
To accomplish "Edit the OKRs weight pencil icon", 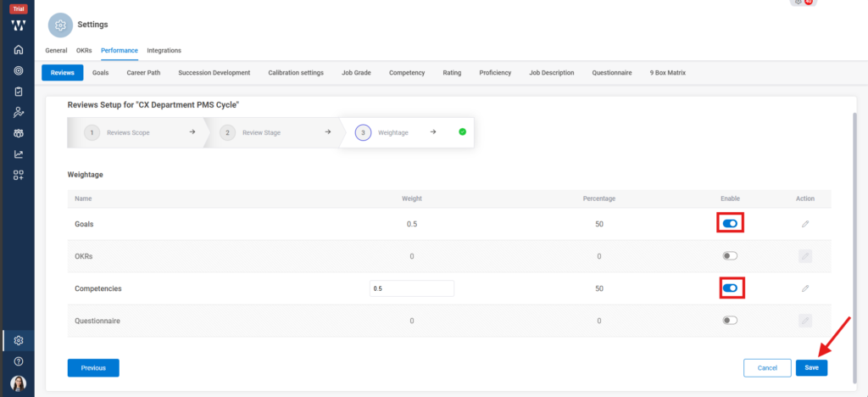I will (805, 256).
